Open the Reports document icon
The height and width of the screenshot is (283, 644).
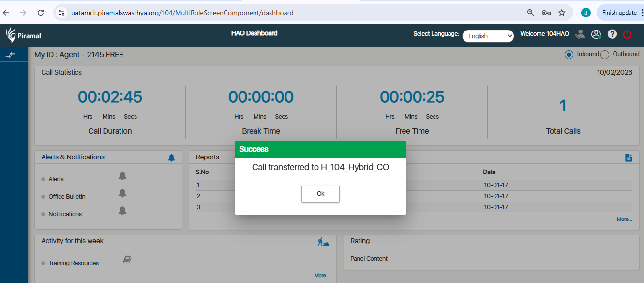pyautogui.click(x=629, y=157)
